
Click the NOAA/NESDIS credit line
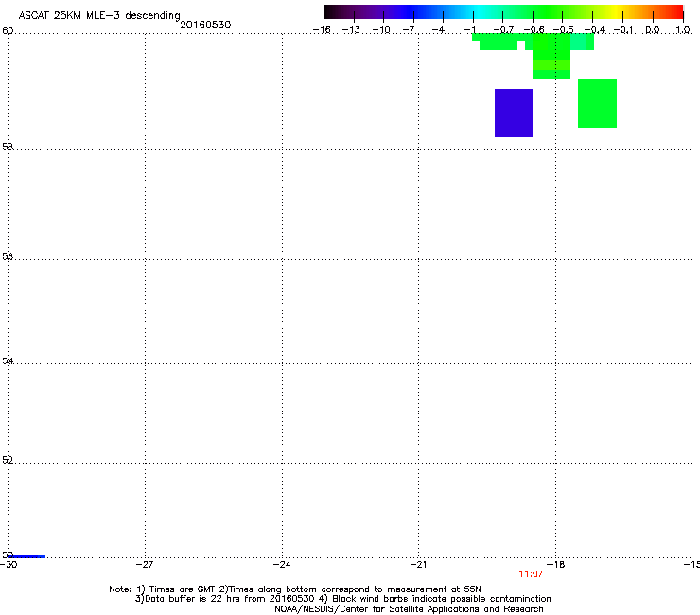[409, 609]
